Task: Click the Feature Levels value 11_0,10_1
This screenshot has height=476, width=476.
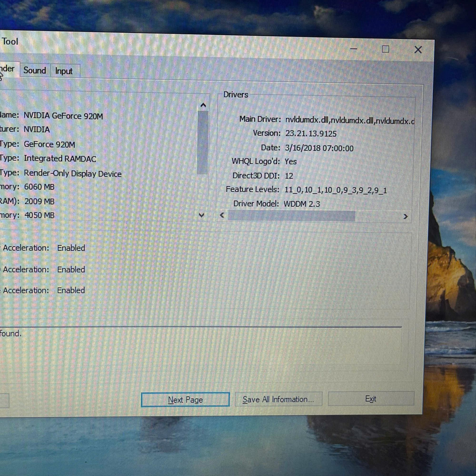Action: [336, 190]
